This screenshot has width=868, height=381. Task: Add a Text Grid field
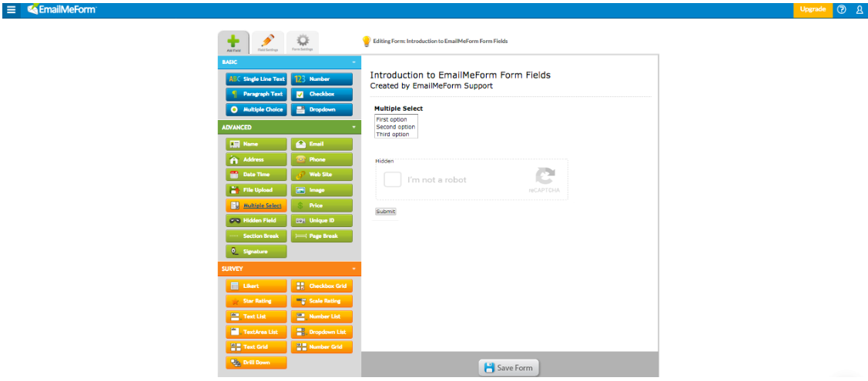(x=256, y=347)
